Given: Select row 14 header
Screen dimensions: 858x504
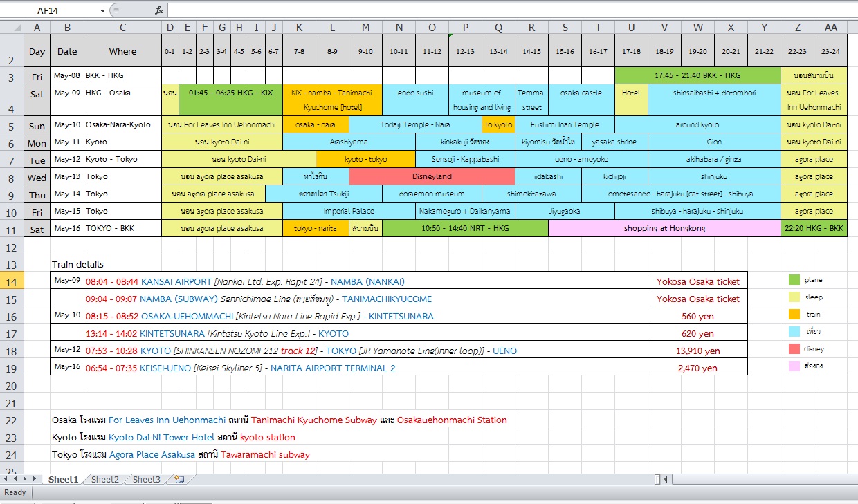Looking at the screenshot, I should pyautogui.click(x=12, y=281).
